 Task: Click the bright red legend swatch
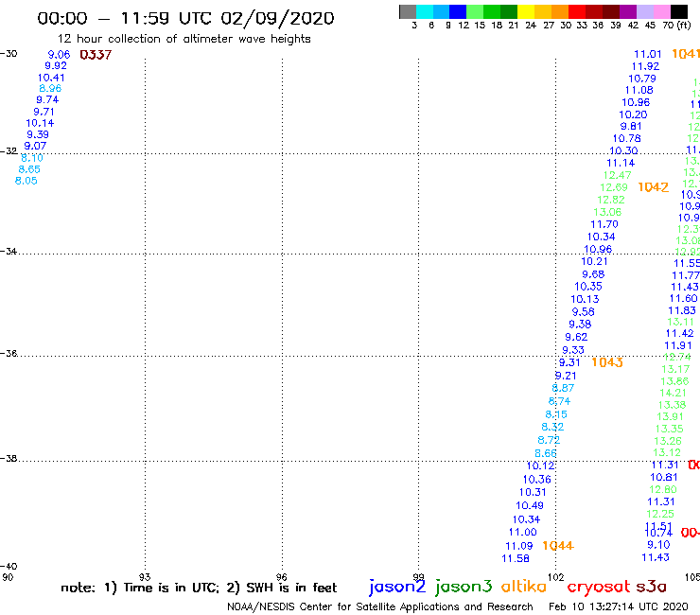(x=577, y=11)
